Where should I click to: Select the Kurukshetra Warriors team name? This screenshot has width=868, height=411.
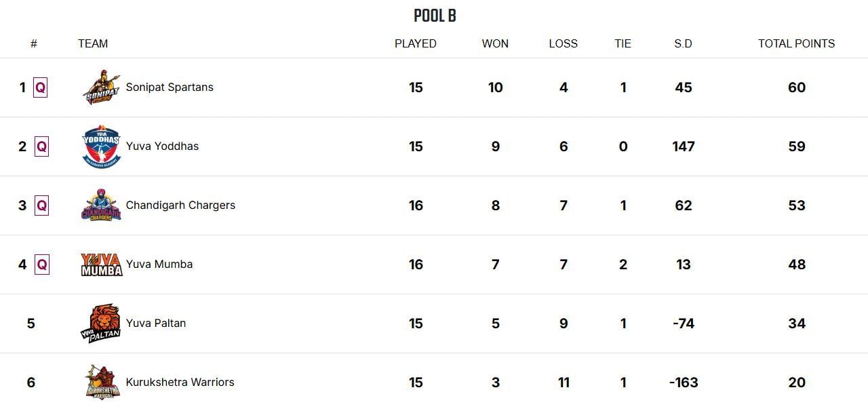[x=180, y=383]
